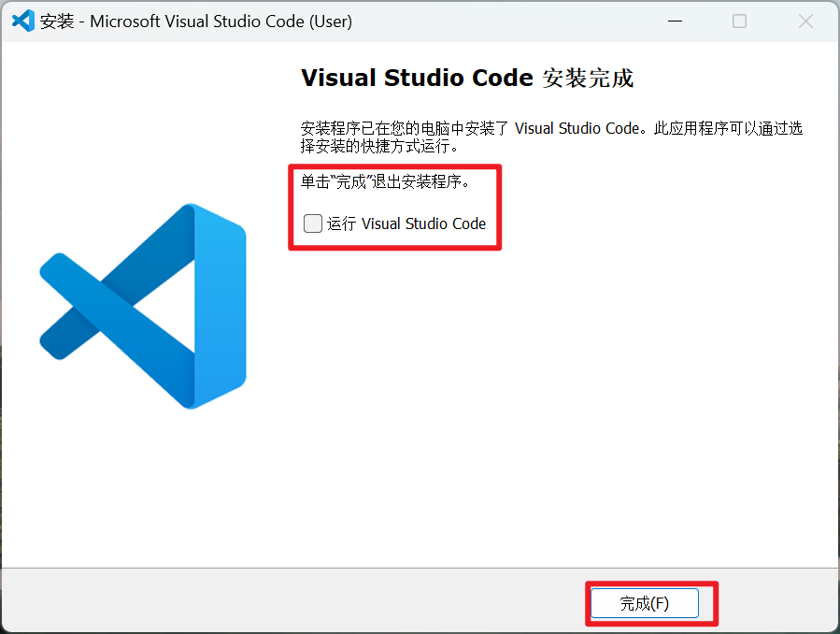Viewport: 840px width, 634px height.
Task: Click the window title 安装 - Microsoft Visual Studio Code (User)
Action: coord(196,22)
